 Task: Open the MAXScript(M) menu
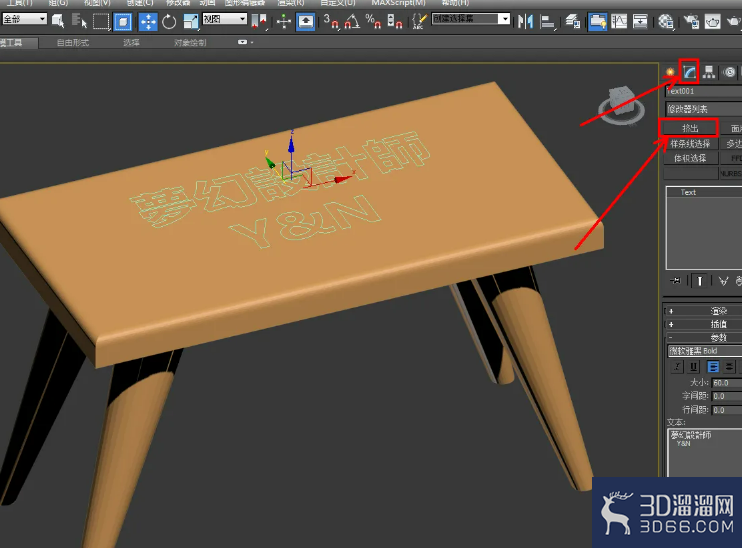(x=398, y=3)
